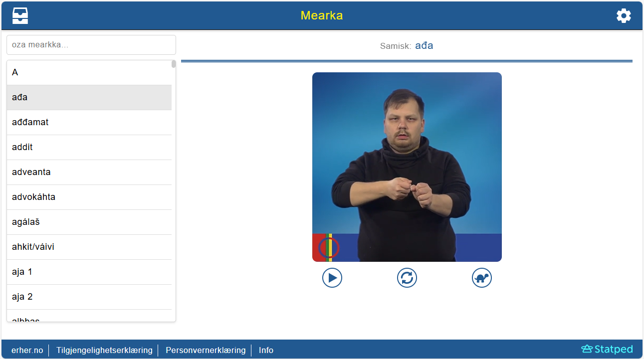This screenshot has height=359, width=644.
Task: Select the 'addit' entry
Action: 89,147
